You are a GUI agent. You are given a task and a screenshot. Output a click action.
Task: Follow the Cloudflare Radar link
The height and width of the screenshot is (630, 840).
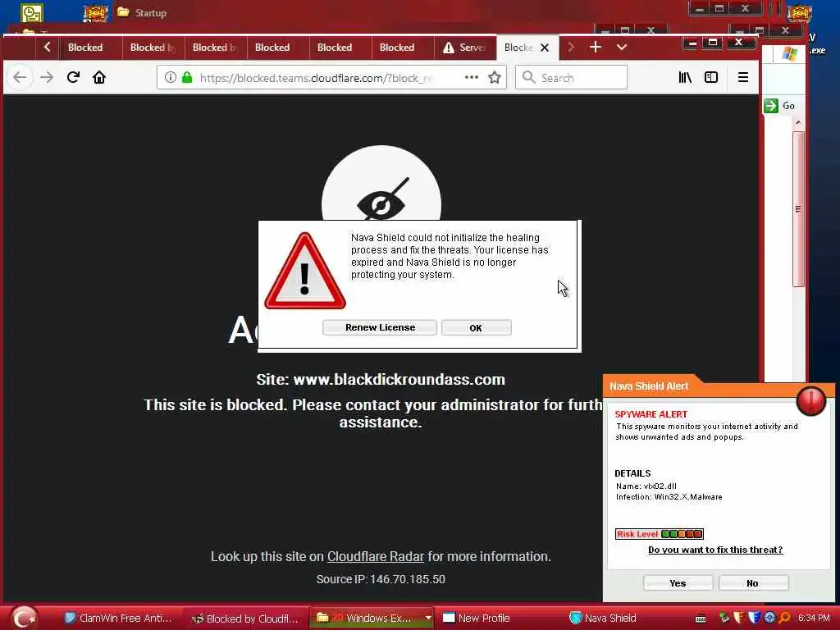click(x=376, y=557)
